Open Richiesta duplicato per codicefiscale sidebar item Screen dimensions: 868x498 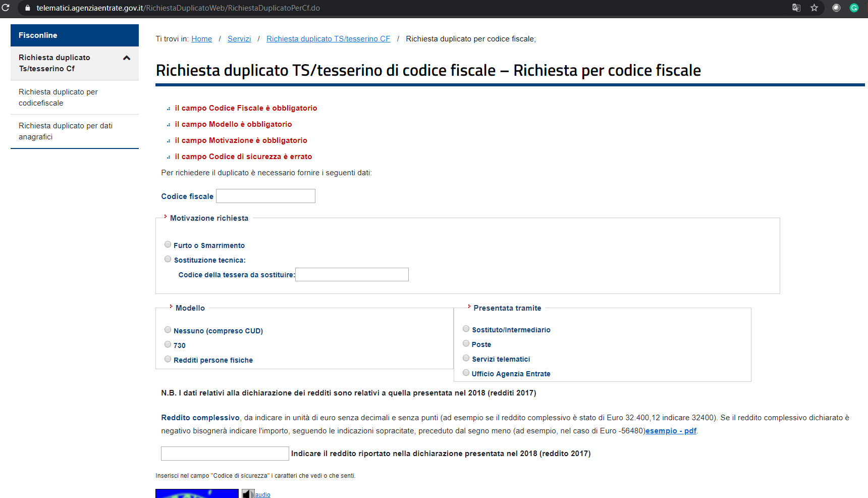click(58, 97)
